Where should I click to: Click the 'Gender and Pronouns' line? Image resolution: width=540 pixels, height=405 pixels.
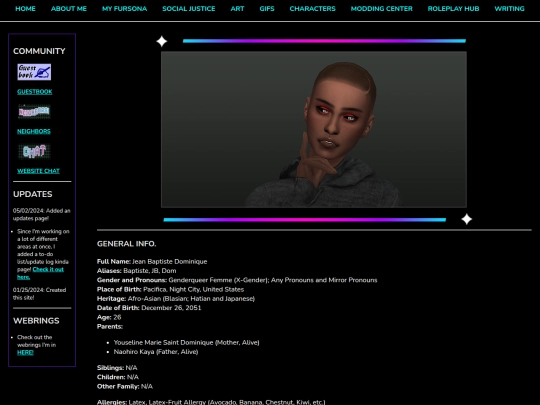(x=237, y=280)
